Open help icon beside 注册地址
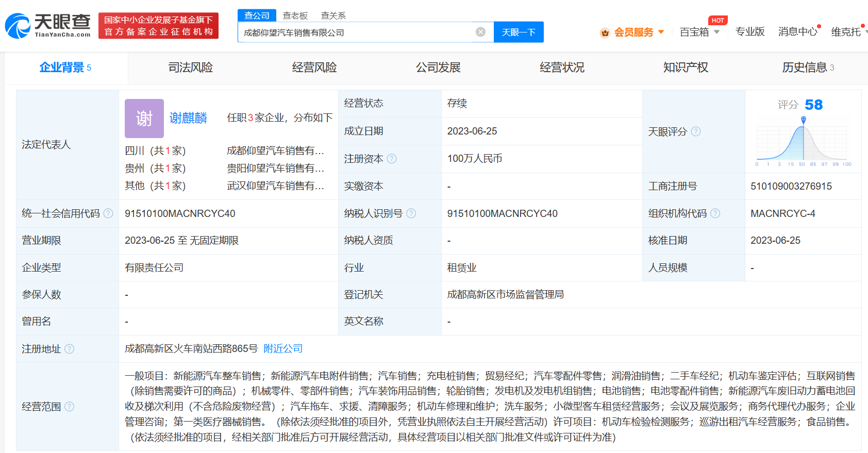 coord(70,349)
